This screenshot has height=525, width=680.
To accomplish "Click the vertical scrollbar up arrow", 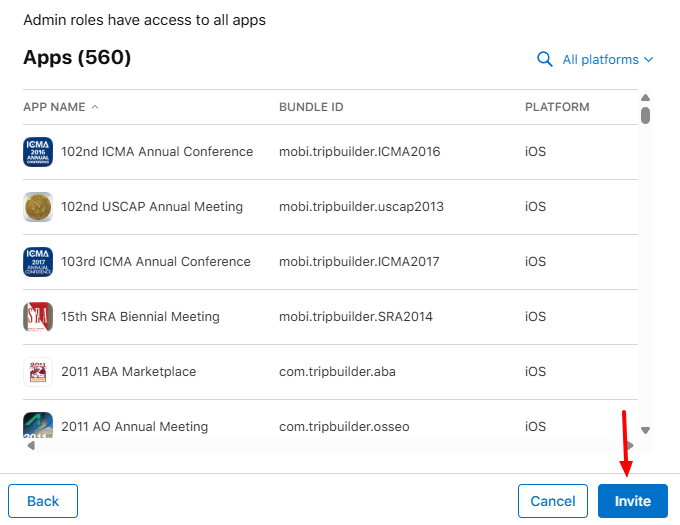I will point(645,98).
